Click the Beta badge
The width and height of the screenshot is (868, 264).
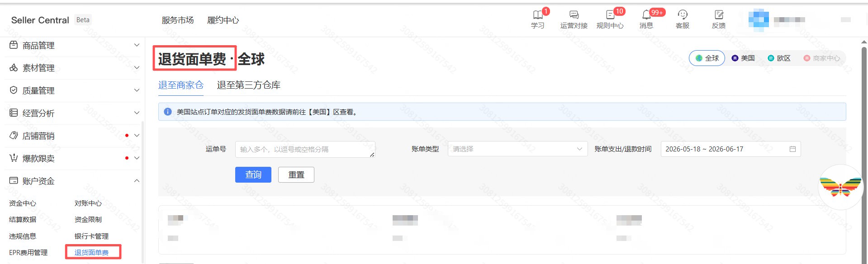point(83,20)
